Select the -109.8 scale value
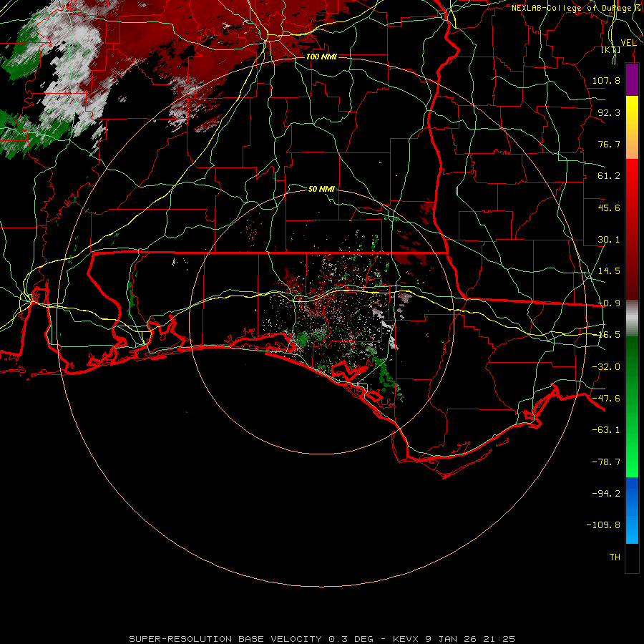644x644 pixels. [603, 525]
